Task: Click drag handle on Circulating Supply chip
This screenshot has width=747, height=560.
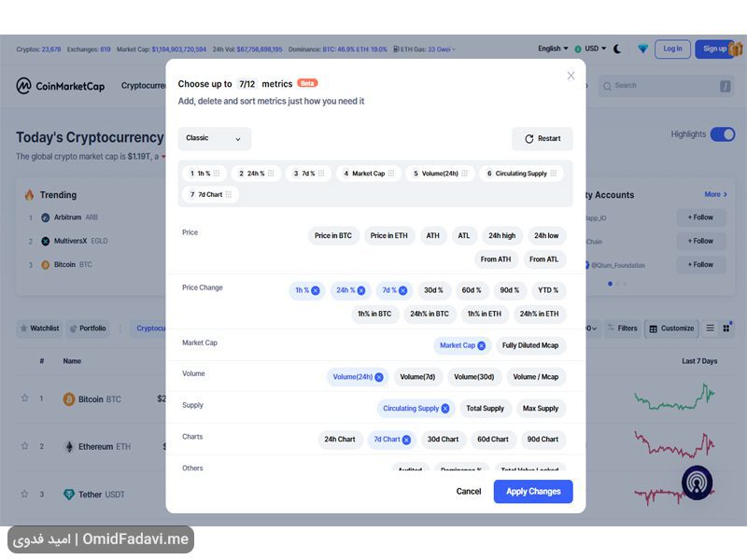Action: [553, 174]
